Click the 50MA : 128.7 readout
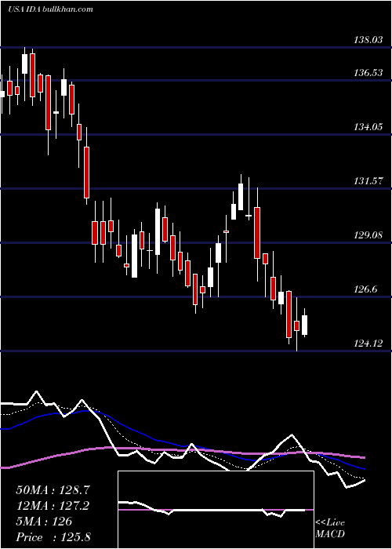 point(53,490)
